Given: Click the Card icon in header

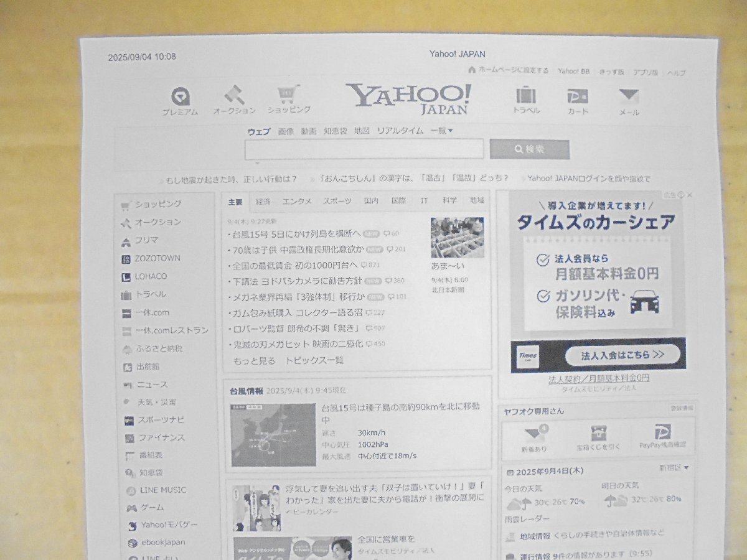Looking at the screenshot, I should (577, 96).
